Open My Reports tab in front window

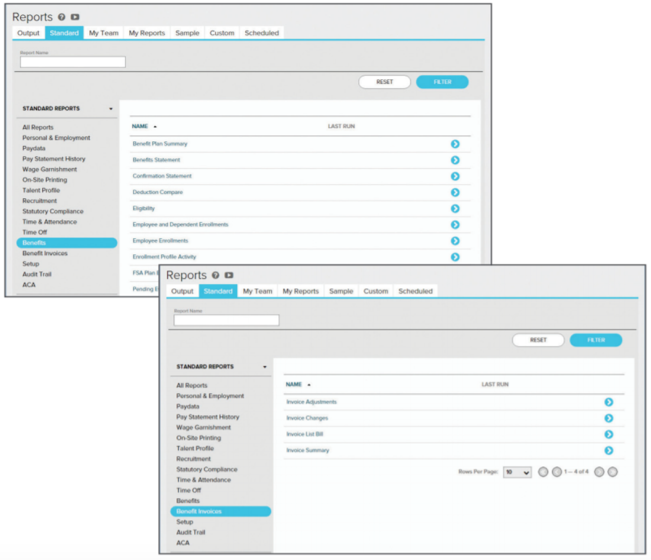click(301, 291)
